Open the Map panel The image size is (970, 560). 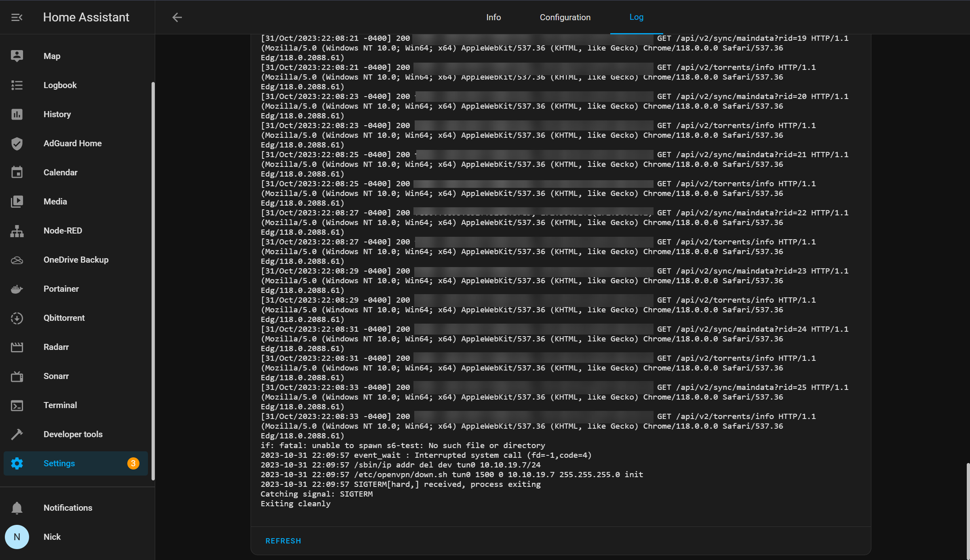coord(52,56)
